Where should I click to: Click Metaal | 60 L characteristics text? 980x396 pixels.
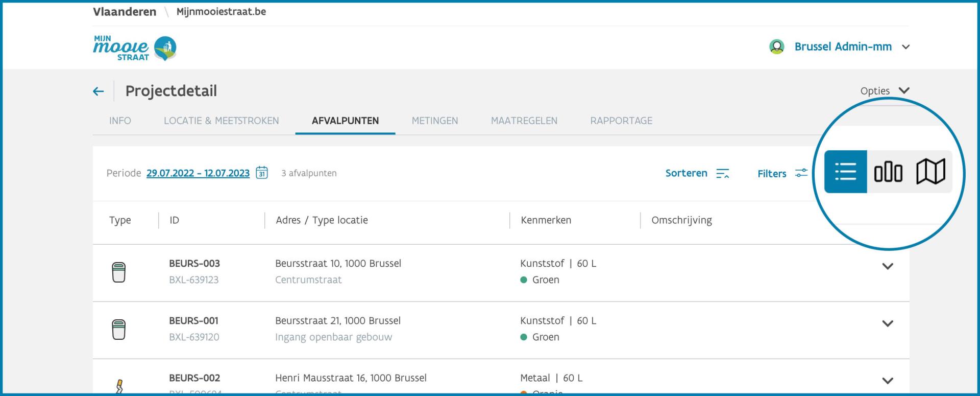pyautogui.click(x=551, y=378)
